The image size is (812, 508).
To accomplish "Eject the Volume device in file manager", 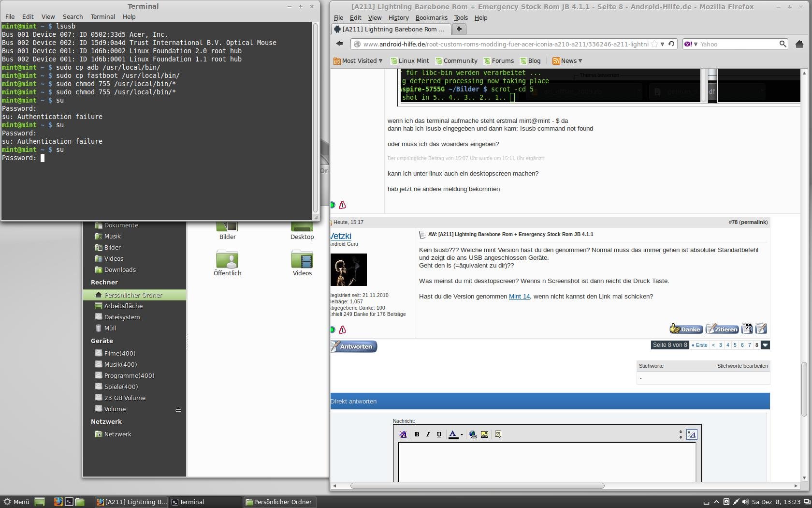I will coord(178,409).
